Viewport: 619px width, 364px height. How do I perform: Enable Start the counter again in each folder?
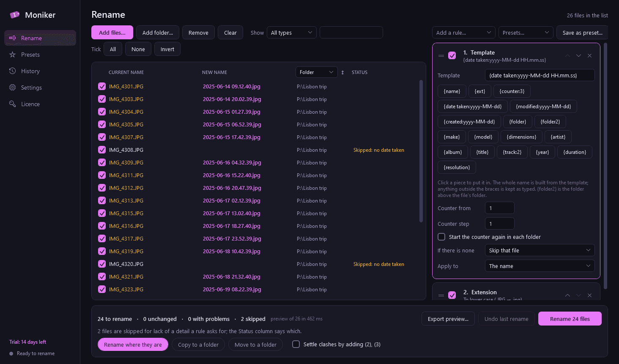441,237
